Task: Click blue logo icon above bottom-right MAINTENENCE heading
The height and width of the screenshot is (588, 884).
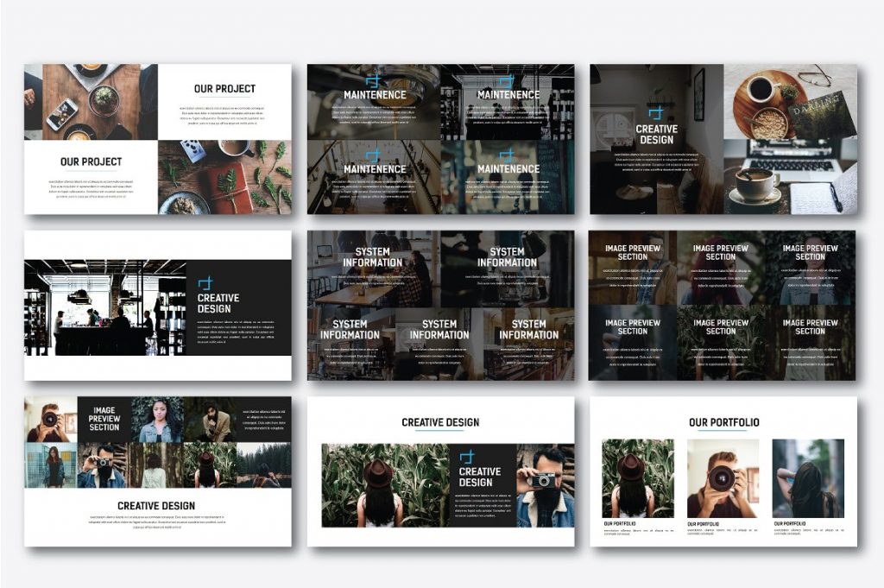Action: [x=508, y=155]
